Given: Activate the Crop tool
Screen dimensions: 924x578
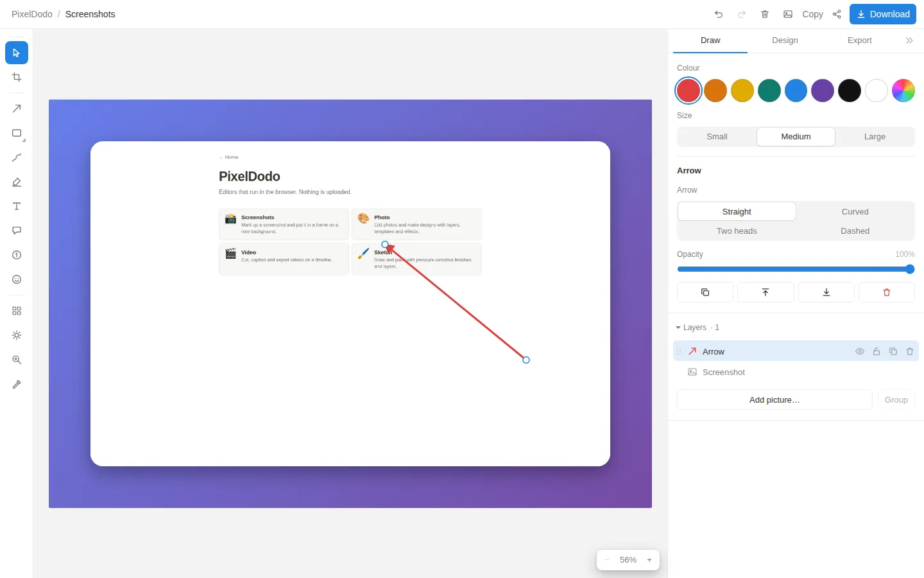Looking at the screenshot, I should click(x=17, y=77).
